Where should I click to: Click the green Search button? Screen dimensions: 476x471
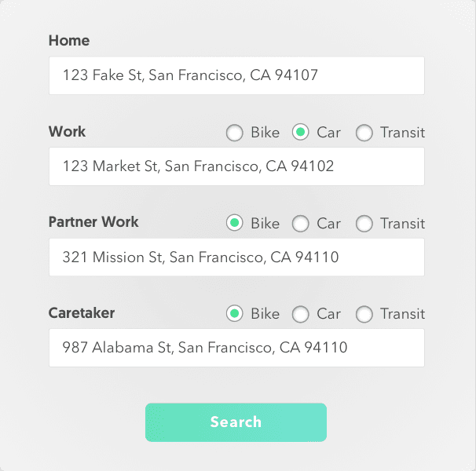tap(236, 422)
